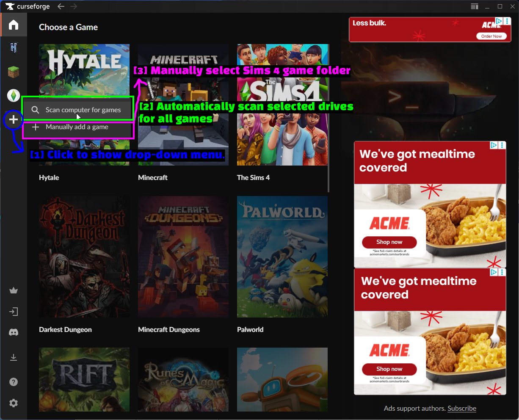Screen dimensions: 519x420
Task: Choose Scan computer for games
Action: [x=77, y=110]
